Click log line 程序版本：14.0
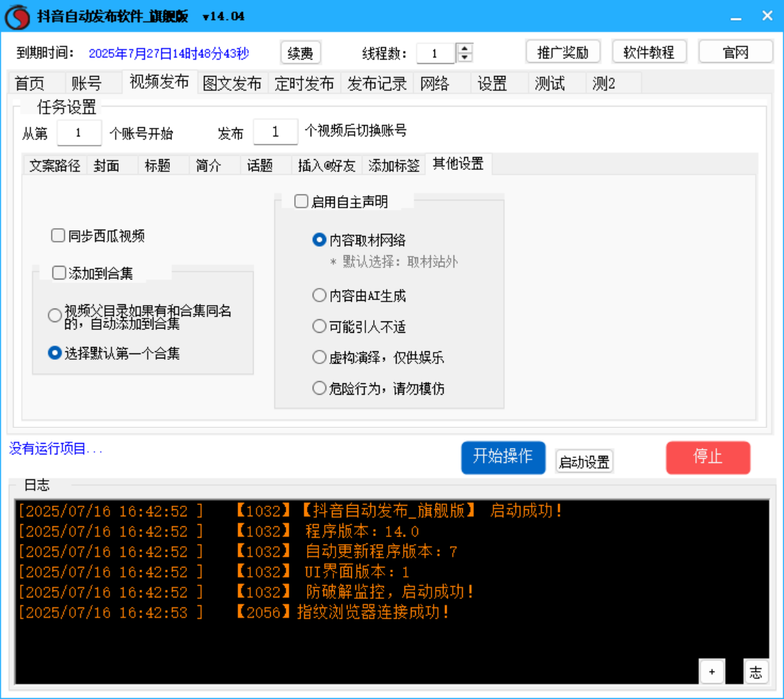 219,531
